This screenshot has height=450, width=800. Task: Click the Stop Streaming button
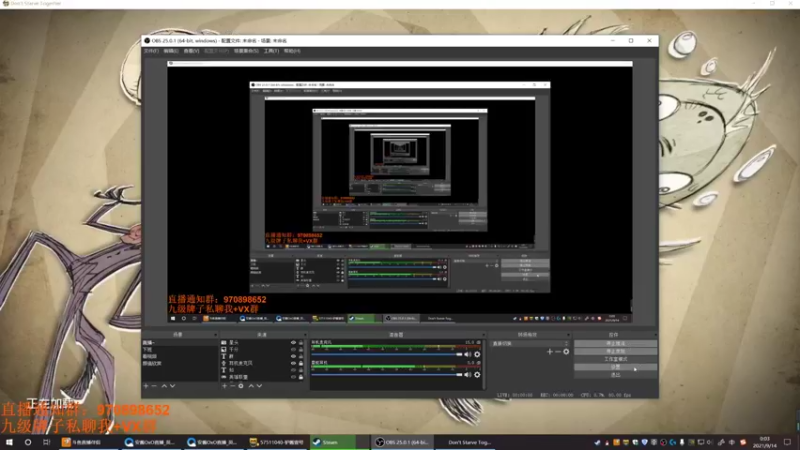(615, 343)
